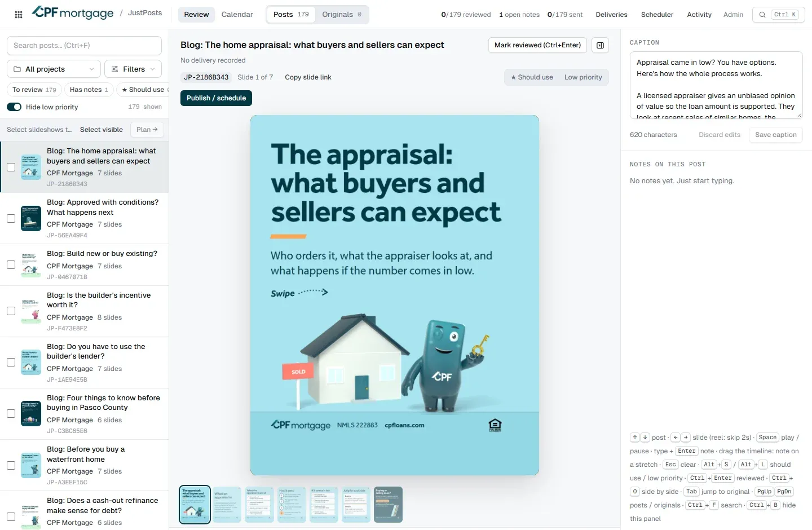Image resolution: width=812 pixels, height=530 pixels.
Task: Select slide 7 thumbnail in filmstrip
Action: coord(389,505)
